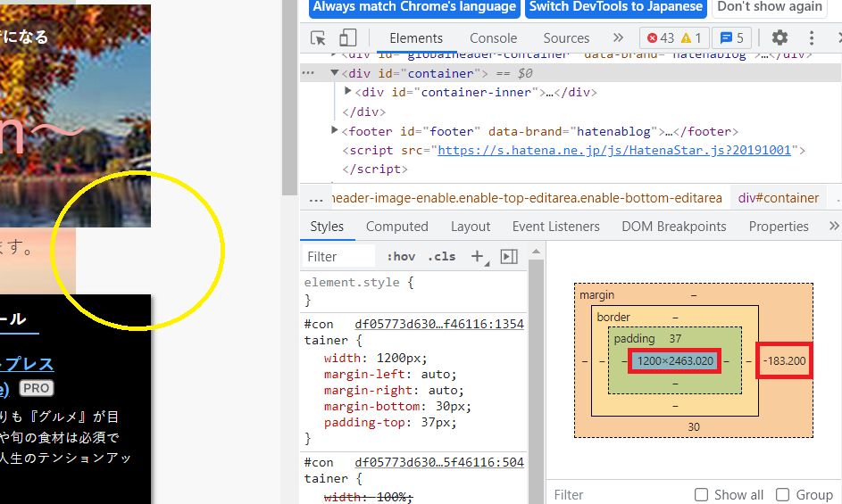842x504 pixels.
Task: Edit margin-left: auto property
Action: click(390, 374)
